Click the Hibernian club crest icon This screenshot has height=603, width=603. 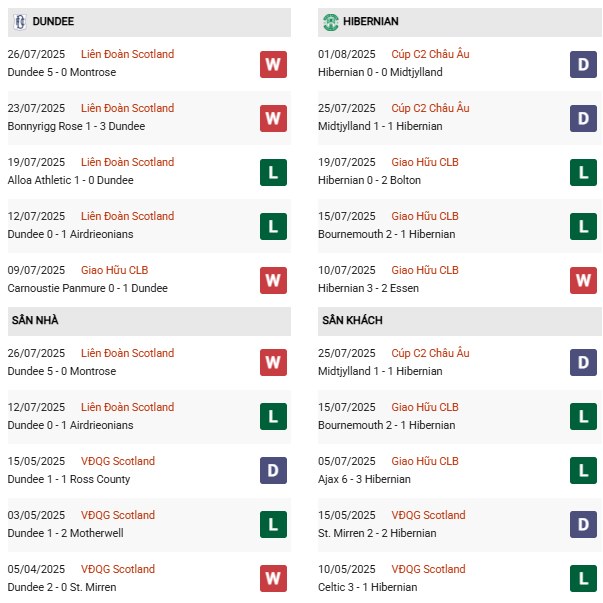[331, 21]
